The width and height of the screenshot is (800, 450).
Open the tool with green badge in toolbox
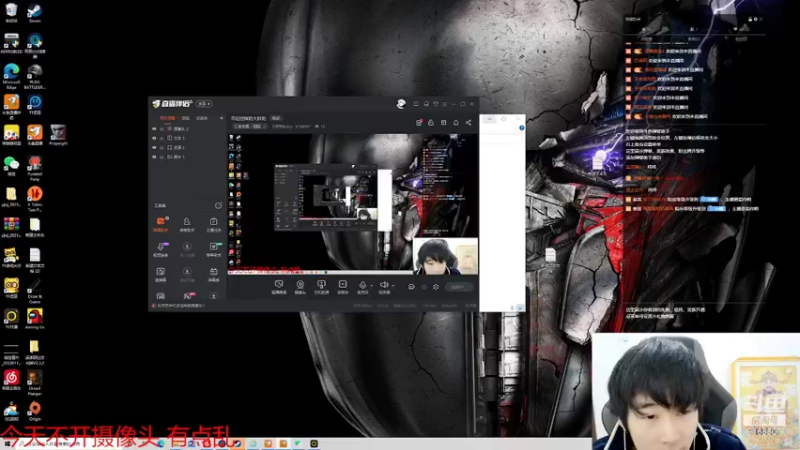tap(213, 249)
